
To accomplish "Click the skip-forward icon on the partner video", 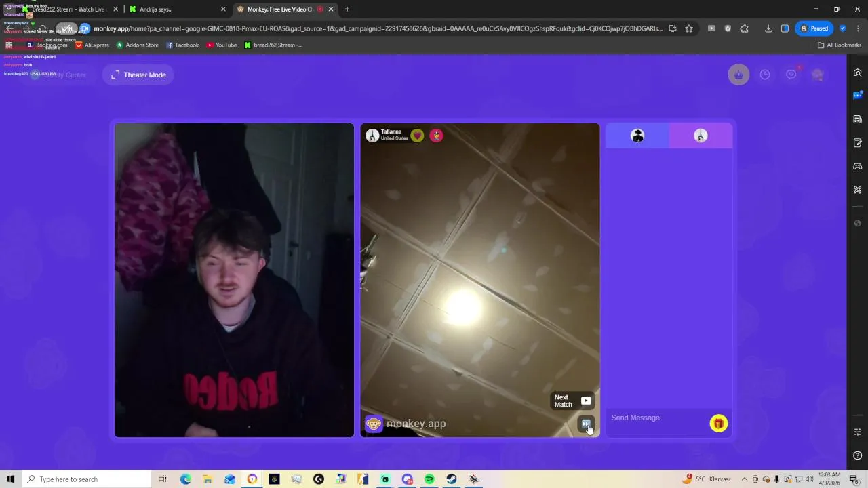I will click(x=586, y=424).
